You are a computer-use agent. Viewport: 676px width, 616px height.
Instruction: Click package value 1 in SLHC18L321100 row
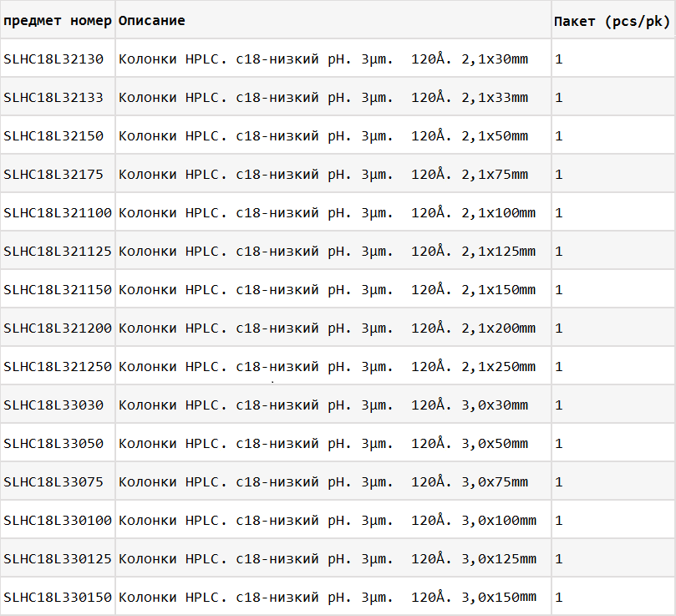[x=559, y=212]
